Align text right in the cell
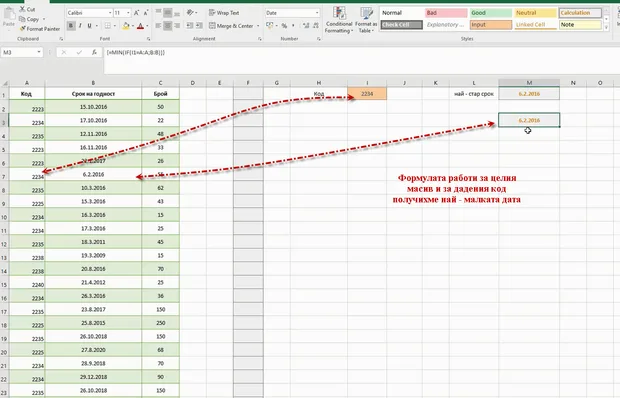Viewport: 620px width, 398px height. (177, 26)
